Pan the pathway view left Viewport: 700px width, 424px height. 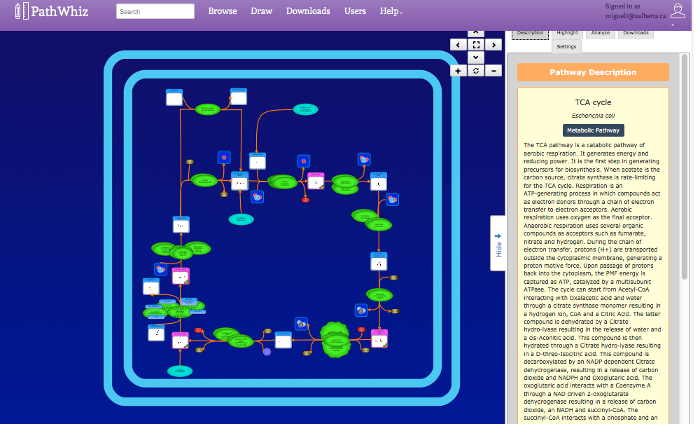[458, 45]
